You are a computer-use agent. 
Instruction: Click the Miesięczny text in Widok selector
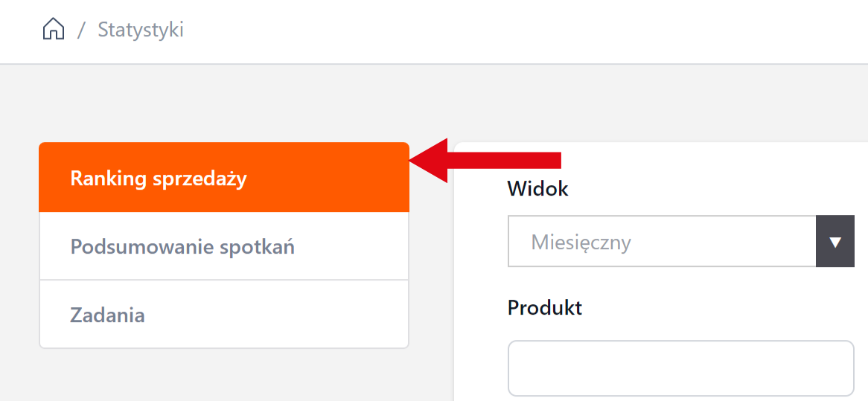click(581, 242)
